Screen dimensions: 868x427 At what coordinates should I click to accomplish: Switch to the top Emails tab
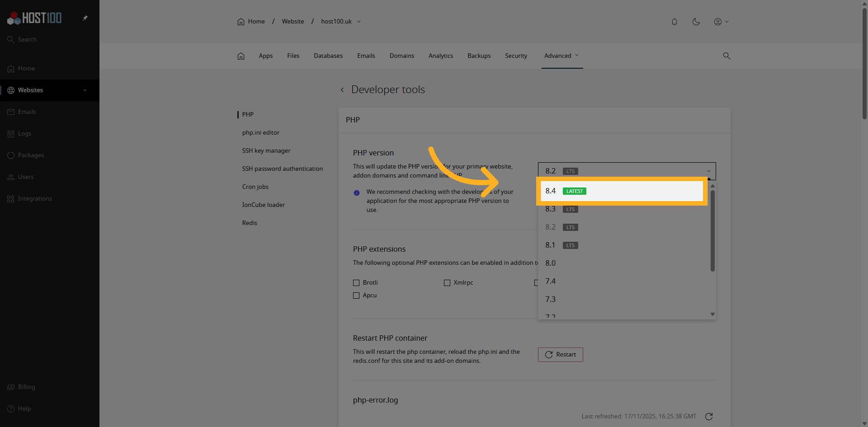366,56
